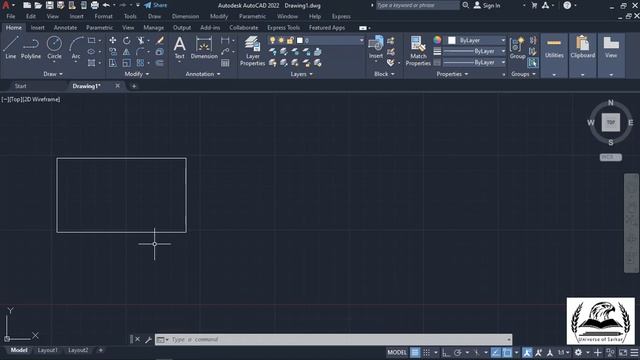Click the Group tool icon
This screenshot has width=640, height=360.
pos(518,47)
